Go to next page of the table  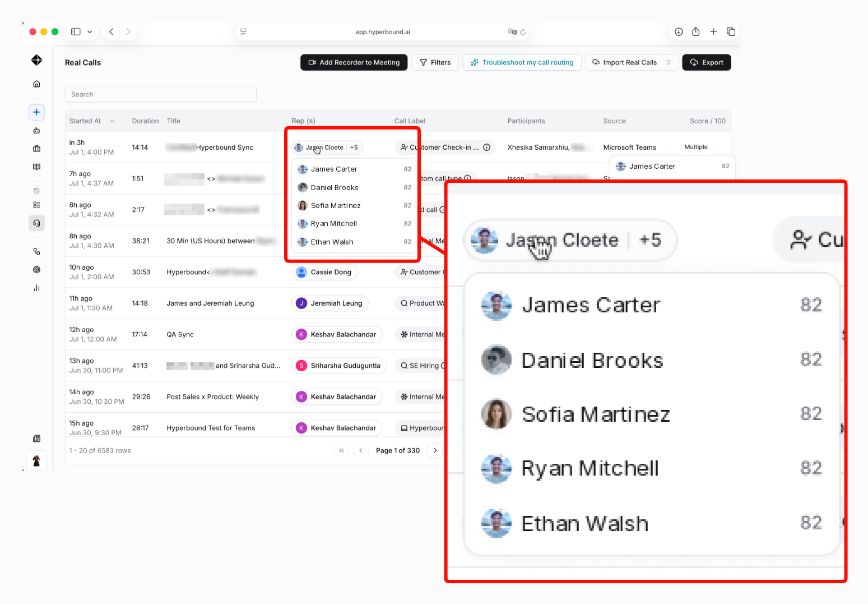[x=435, y=450]
